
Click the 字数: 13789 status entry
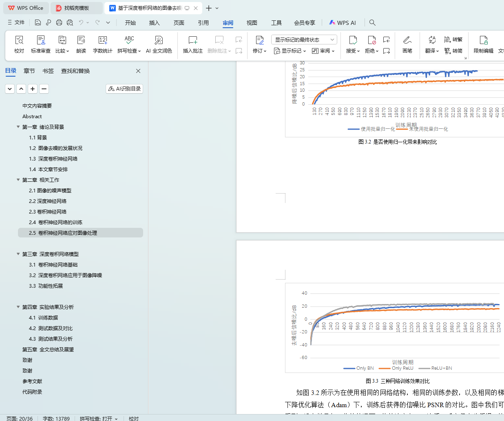pyautogui.click(x=56, y=419)
